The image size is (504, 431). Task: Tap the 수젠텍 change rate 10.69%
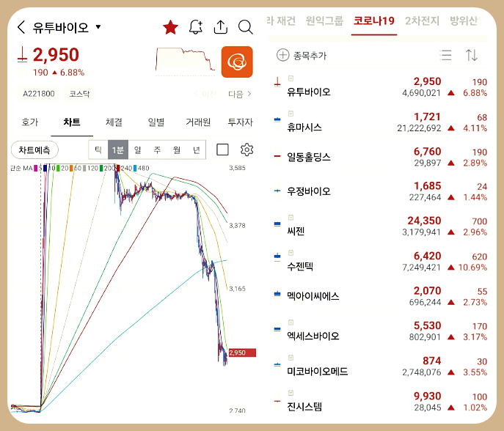point(472,268)
